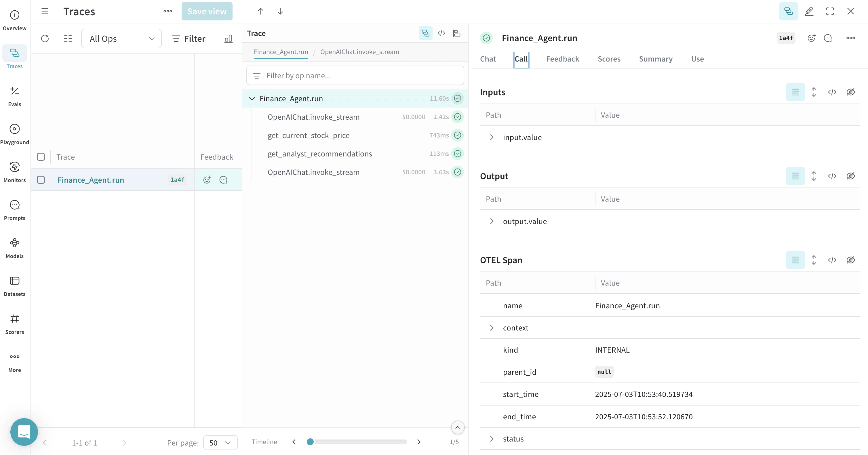The height and width of the screenshot is (455, 868).
Task: Open the Intercom chat bubble
Action: click(24, 432)
